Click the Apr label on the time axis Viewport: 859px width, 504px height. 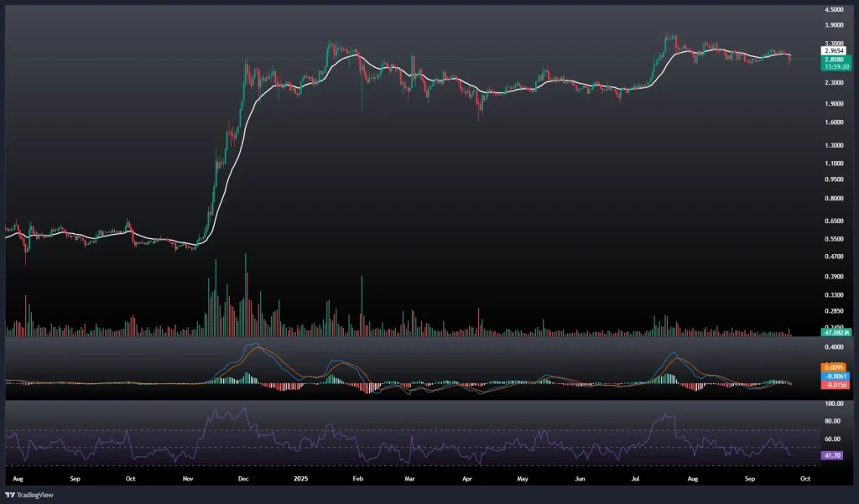pyautogui.click(x=466, y=478)
